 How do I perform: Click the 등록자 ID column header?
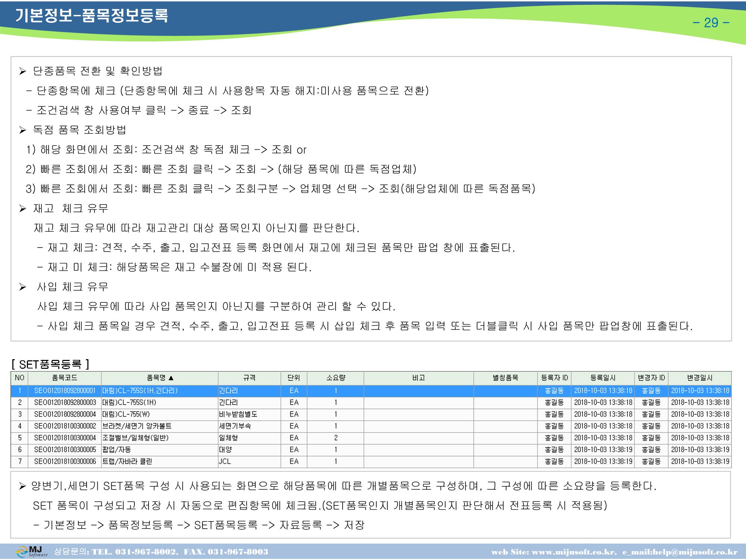[554, 378]
